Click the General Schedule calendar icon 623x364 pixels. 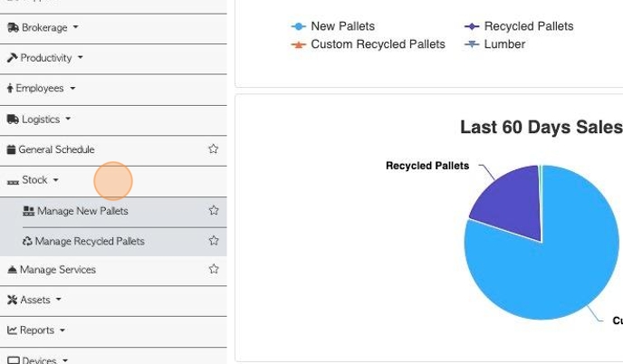point(12,149)
